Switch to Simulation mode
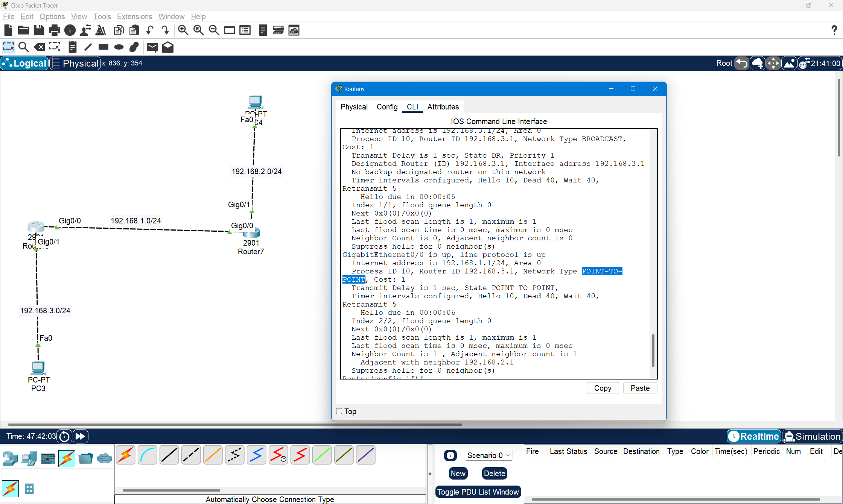Image resolution: width=843 pixels, height=504 pixels. click(812, 436)
